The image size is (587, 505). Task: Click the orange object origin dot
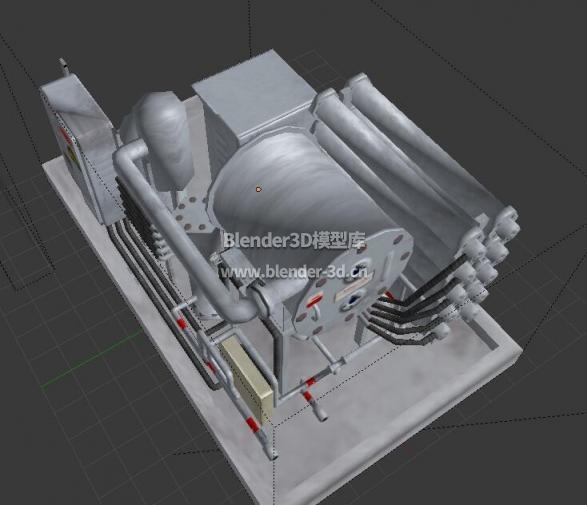click(258, 190)
